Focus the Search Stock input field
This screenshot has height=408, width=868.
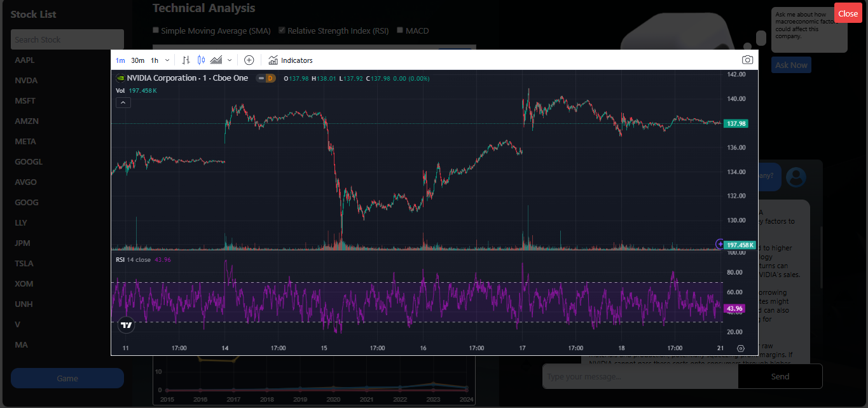[67, 39]
